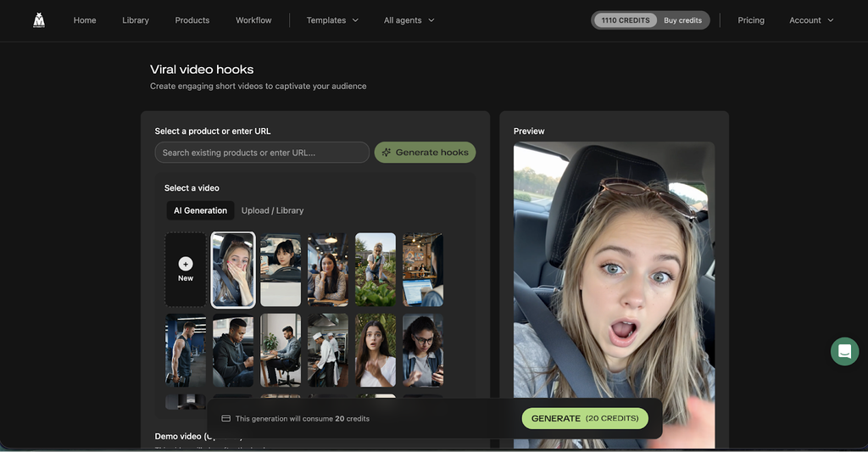Open the Pricing link

tap(751, 20)
